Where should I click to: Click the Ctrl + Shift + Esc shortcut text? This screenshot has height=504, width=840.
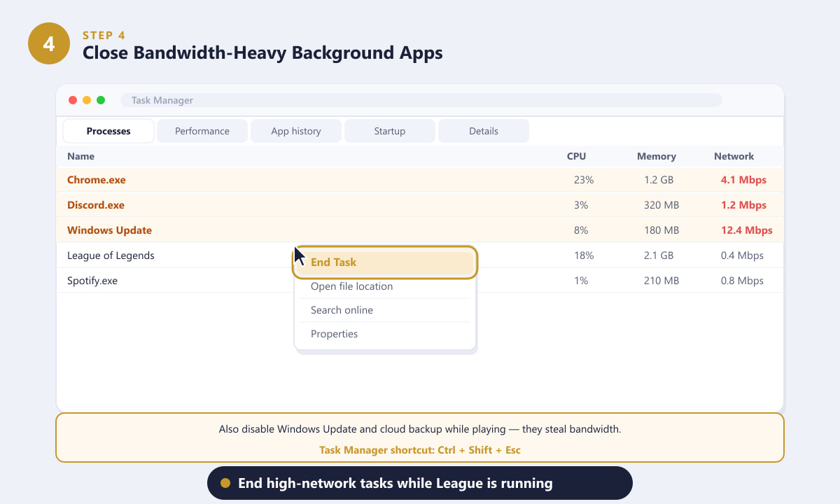[479, 450]
